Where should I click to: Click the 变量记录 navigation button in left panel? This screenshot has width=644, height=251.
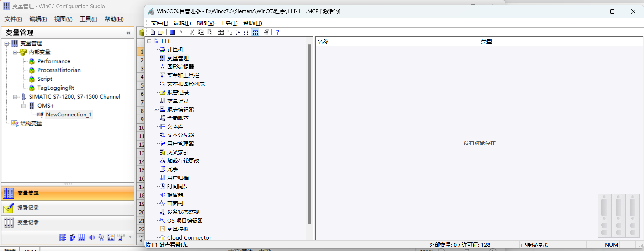68,223
